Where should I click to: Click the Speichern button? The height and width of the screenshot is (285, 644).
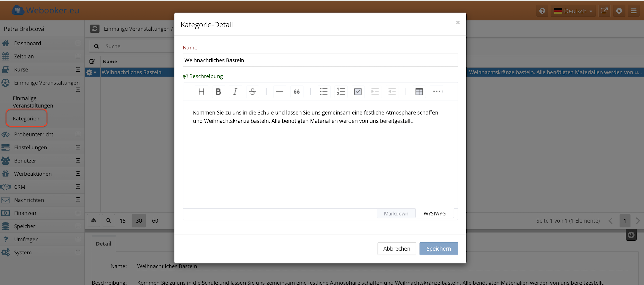pyautogui.click(x=438, y=248)
